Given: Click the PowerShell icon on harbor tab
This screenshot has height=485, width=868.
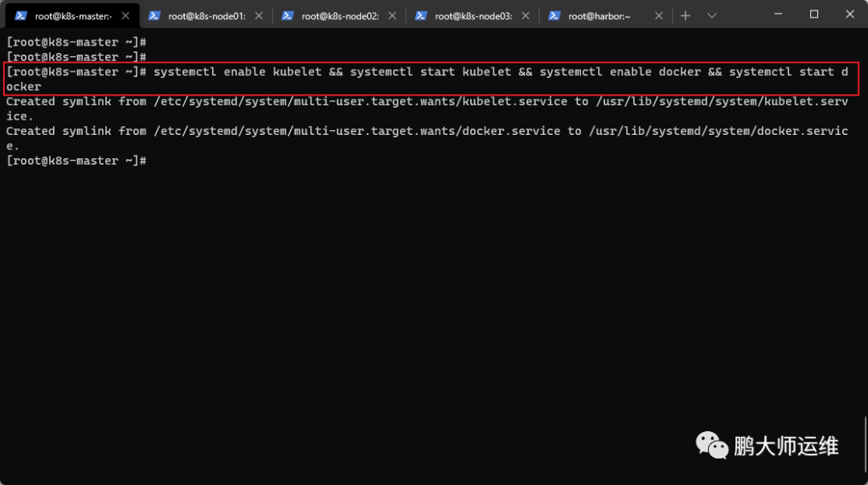Looking at the screenshot, I should [x=554, y=16].
